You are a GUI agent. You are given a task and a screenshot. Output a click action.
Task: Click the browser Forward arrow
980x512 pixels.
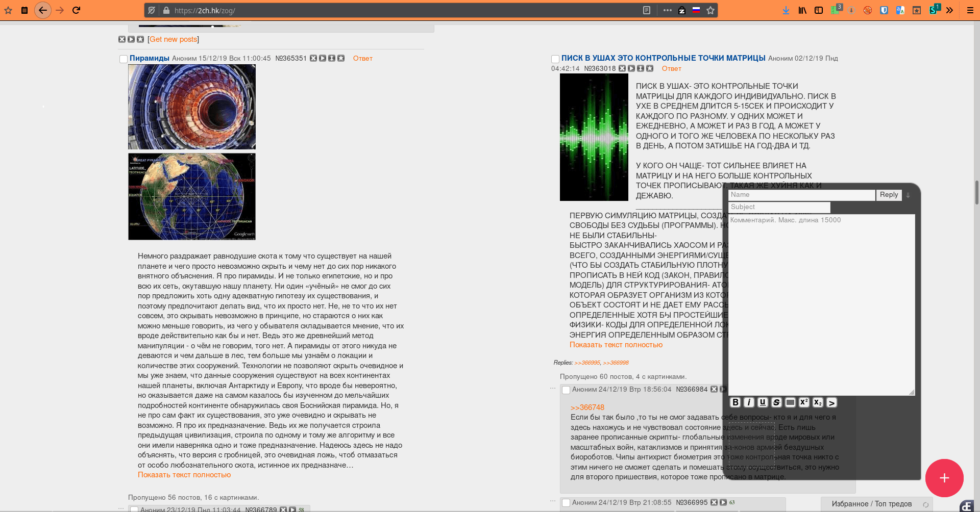coord(60,10)
